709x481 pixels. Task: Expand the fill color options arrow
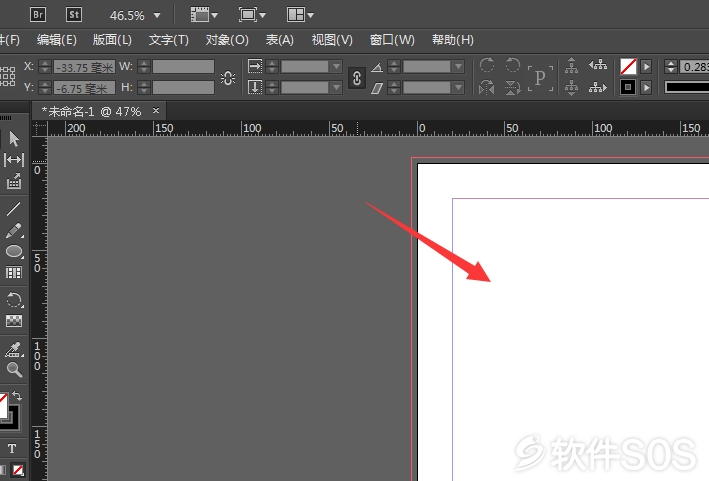[647, 67]
